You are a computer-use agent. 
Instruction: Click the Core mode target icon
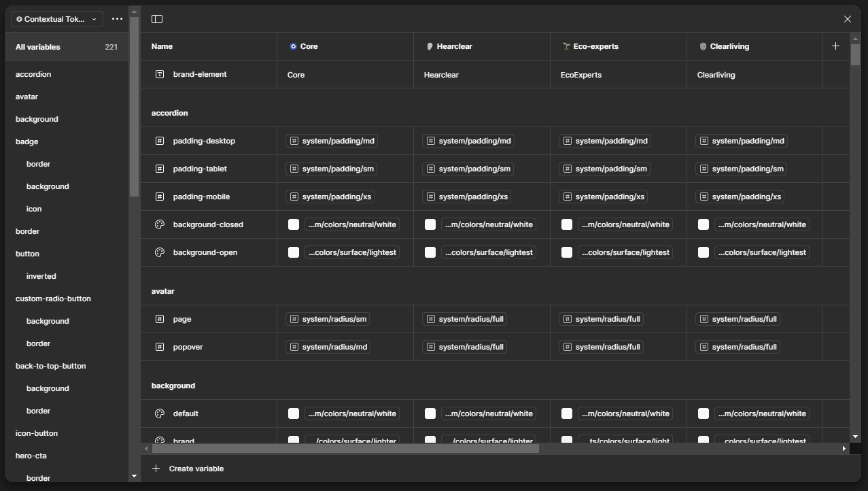coord(292,46)
